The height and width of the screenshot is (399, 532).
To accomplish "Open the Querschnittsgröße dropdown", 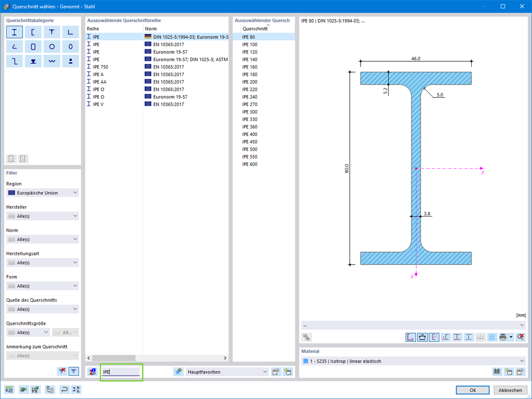I will 28,332.
